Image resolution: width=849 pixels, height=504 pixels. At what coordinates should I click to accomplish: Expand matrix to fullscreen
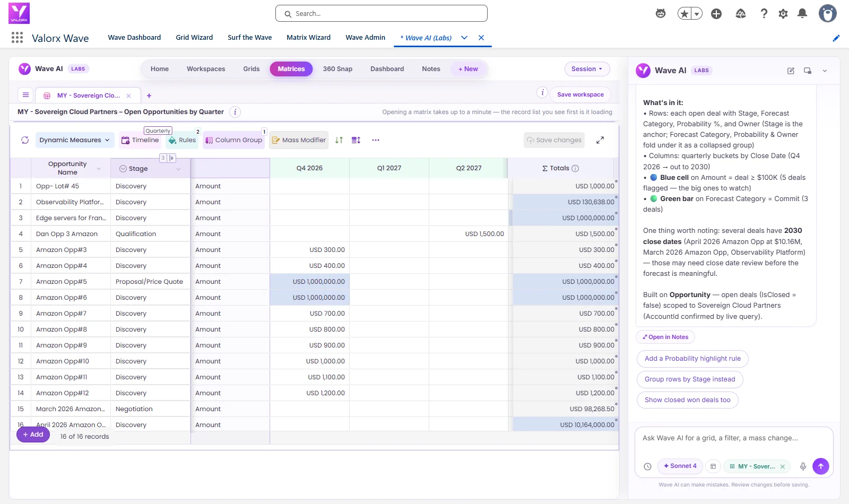tap(600, 140)
